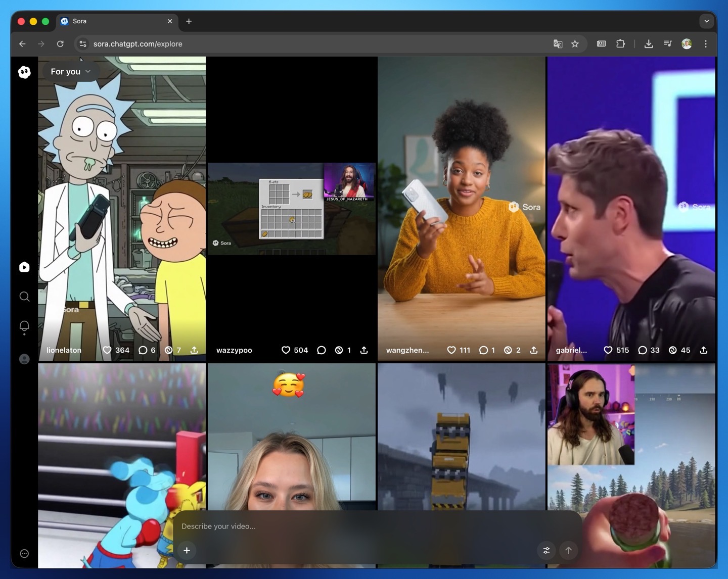Open Chrome profile avatar
Viewport: 728px width, 579px height.
pyautogui.click(x=687, y=44)
